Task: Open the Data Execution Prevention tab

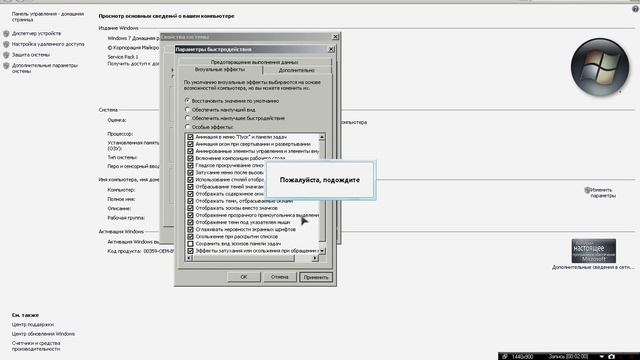Action: coord(254,62)
